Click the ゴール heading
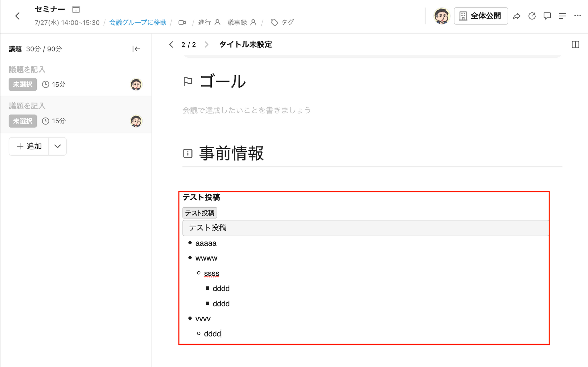 coord(223,81)
